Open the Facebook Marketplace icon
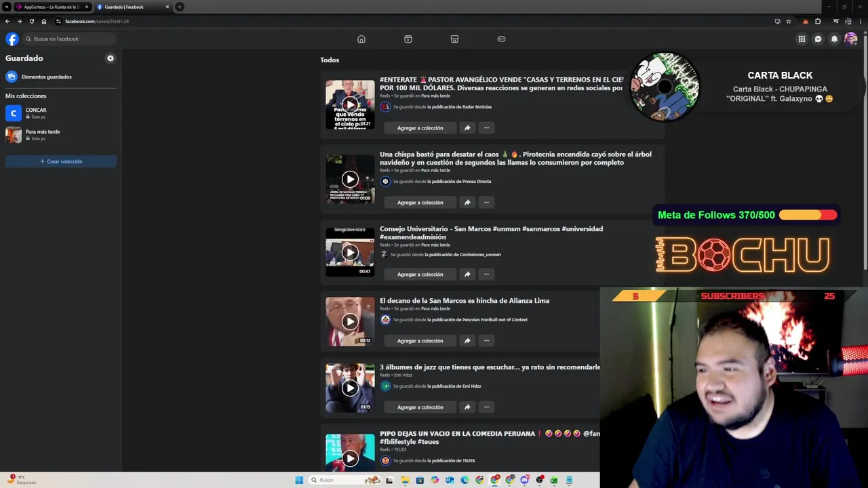Screen dimensions: 868x488 (x=455, y=39)
